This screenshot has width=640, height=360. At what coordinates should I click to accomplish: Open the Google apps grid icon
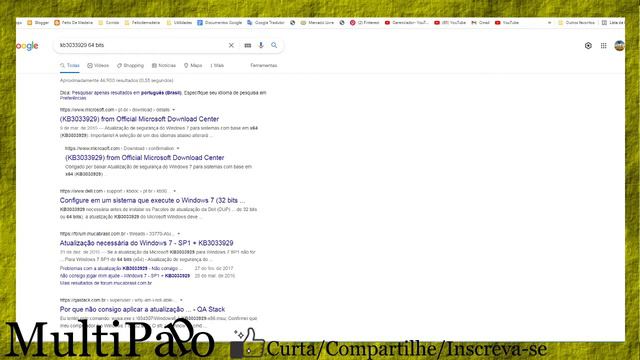(603, 46)
